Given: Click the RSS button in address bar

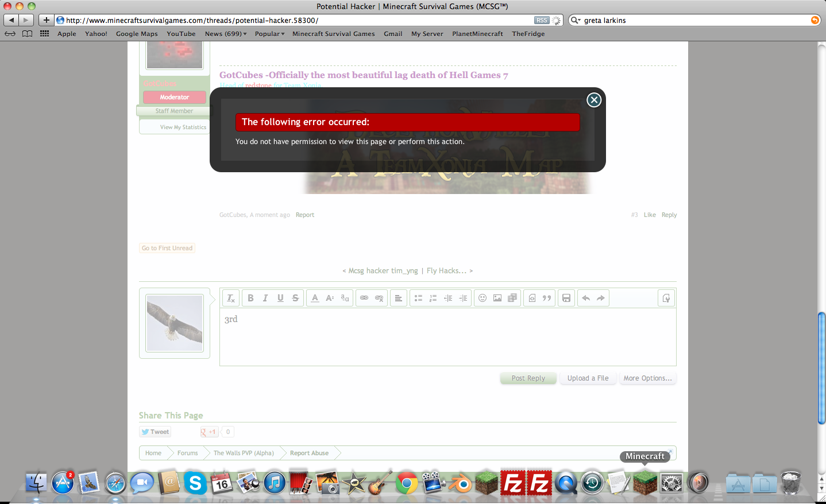Looking at the screenshot, I should 542,20.
